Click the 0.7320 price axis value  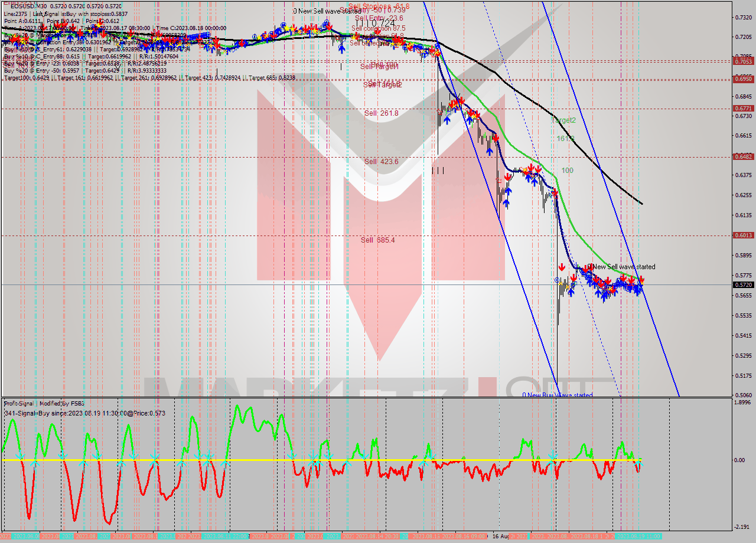pos(743,17)
